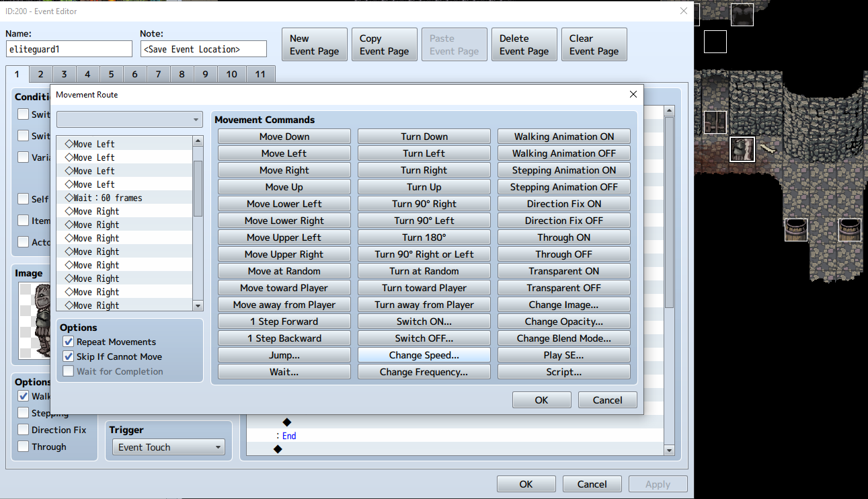Open the Play SE... command
Viewport: 868px width, 499px height.
564,355
